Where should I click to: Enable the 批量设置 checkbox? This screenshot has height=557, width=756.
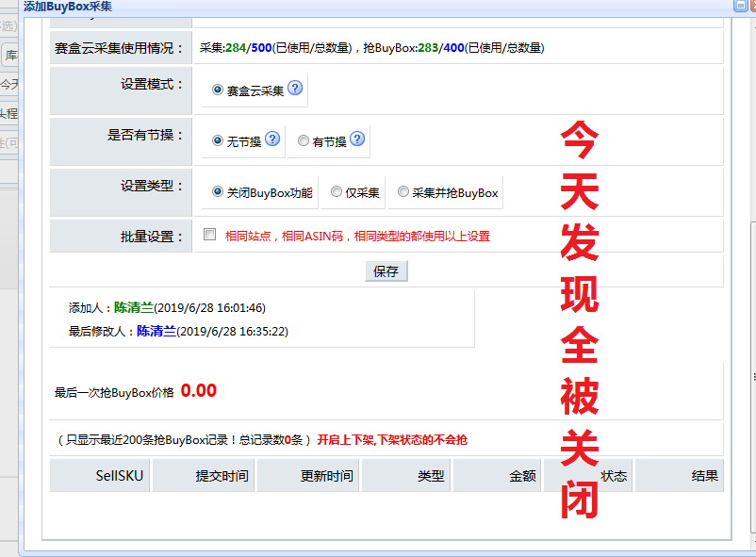pos(209,235)
